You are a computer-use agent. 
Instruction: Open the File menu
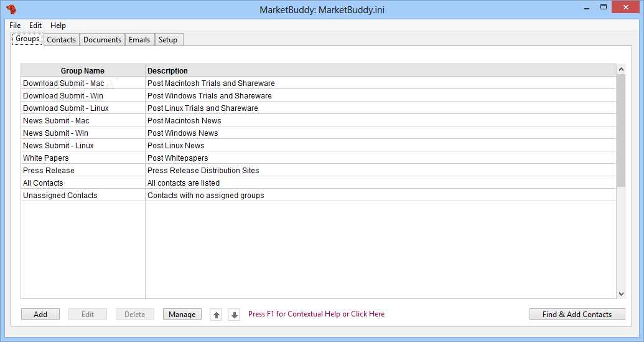coord(15,26)
